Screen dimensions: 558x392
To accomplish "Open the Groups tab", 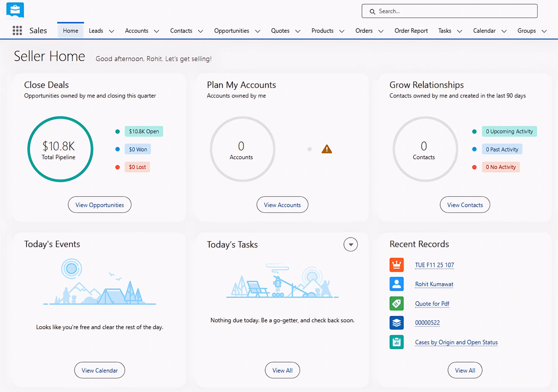I will (x=526, y=31).
